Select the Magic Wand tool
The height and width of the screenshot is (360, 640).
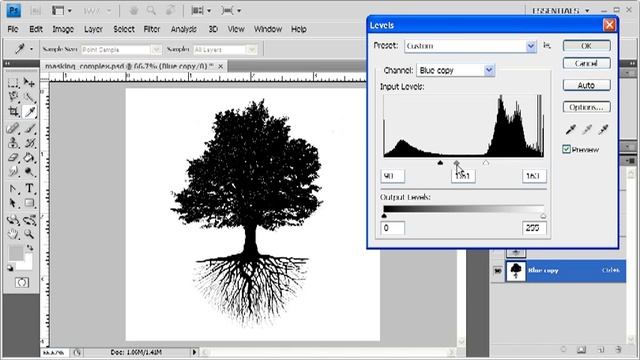[29, 97]
